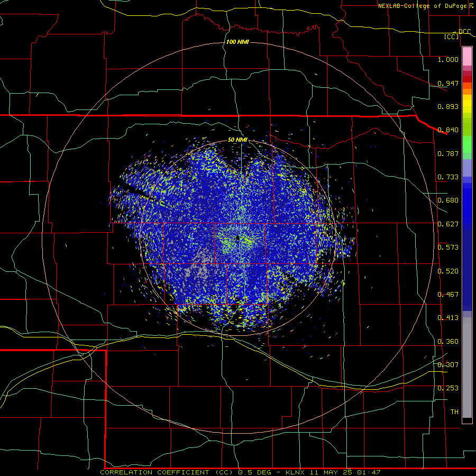
Task: Click the 0.947 legend value
Action: (448, 83)
